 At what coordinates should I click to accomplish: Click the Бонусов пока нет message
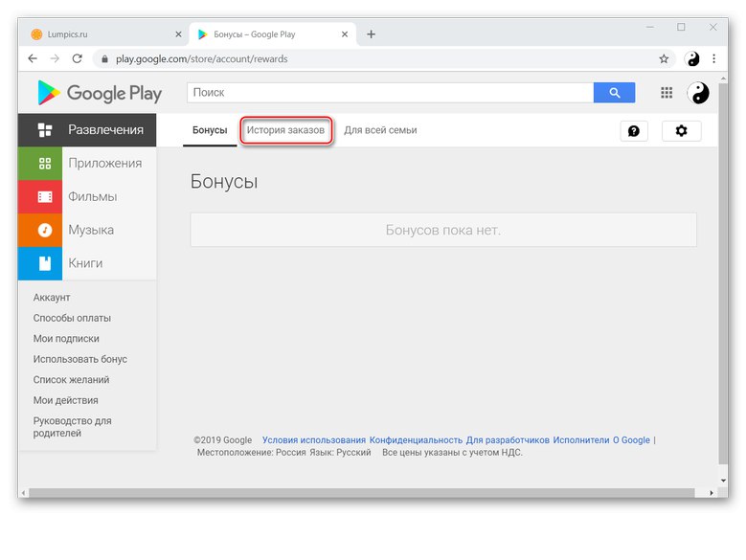tap(443, 230)
